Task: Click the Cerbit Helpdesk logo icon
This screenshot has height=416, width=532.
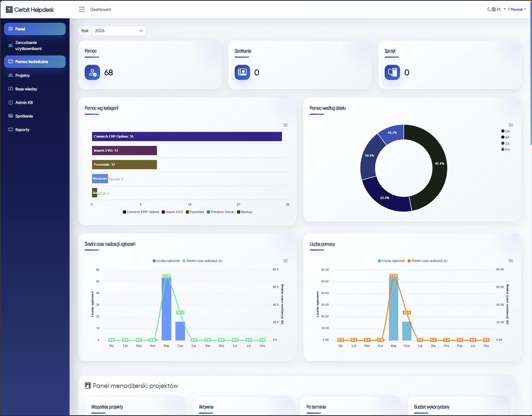Action: pos(9,10)
